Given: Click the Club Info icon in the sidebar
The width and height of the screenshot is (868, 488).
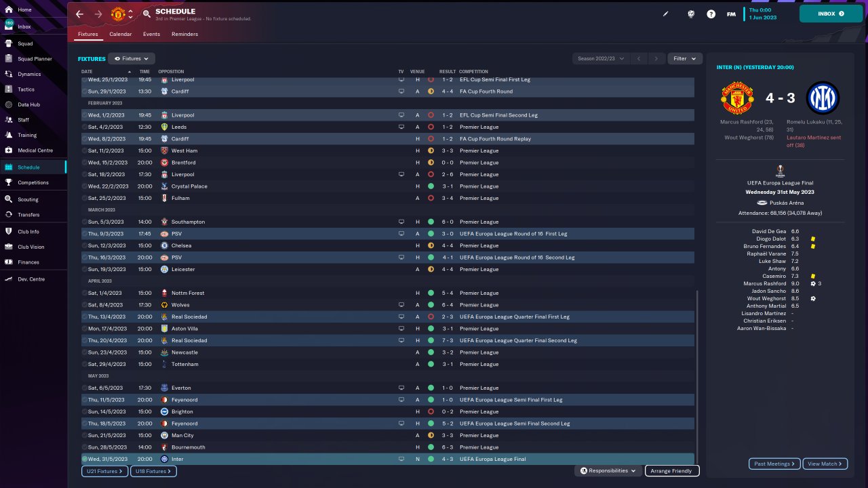Looking at the screenshot, I should point(9,232).
